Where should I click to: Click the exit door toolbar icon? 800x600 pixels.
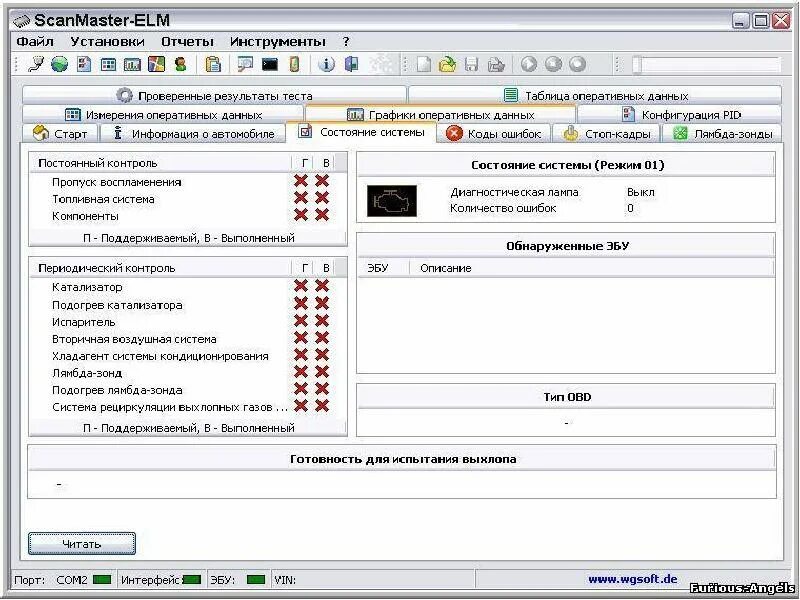coord(352,64)
